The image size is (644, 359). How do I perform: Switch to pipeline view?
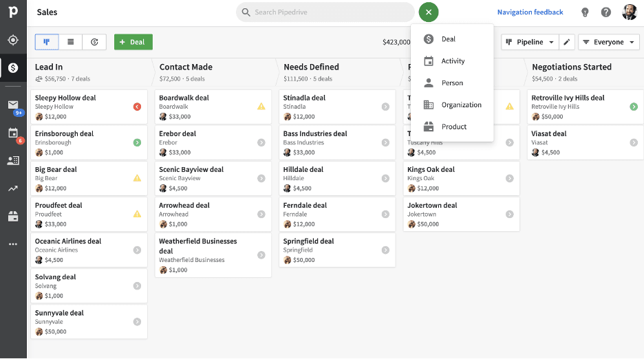coord(47,42)
